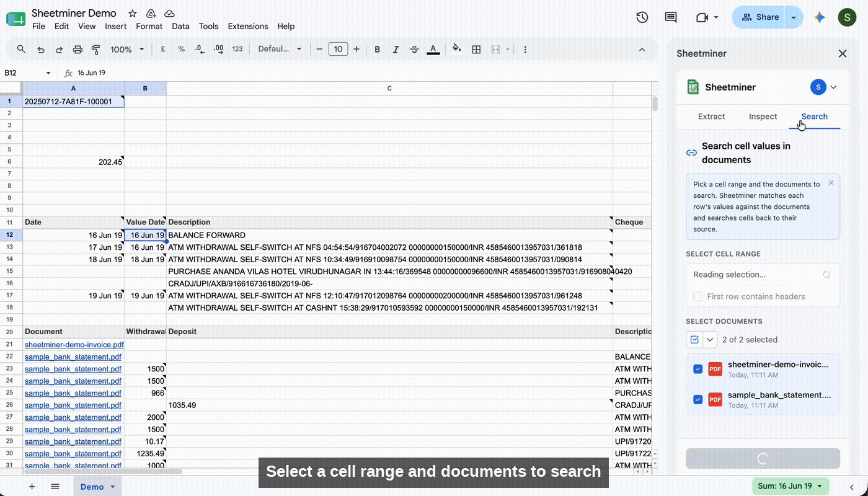Uncheck the sheetminer-demo-invoice document
Viewport: 868px width, 496px height.
click(698, 369)
